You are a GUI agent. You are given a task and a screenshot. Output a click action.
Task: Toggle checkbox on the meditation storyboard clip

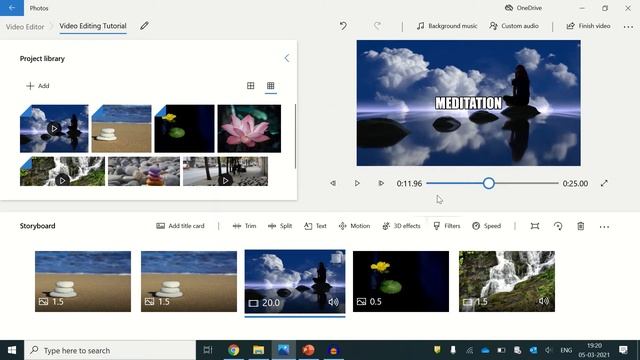[337, 258]
